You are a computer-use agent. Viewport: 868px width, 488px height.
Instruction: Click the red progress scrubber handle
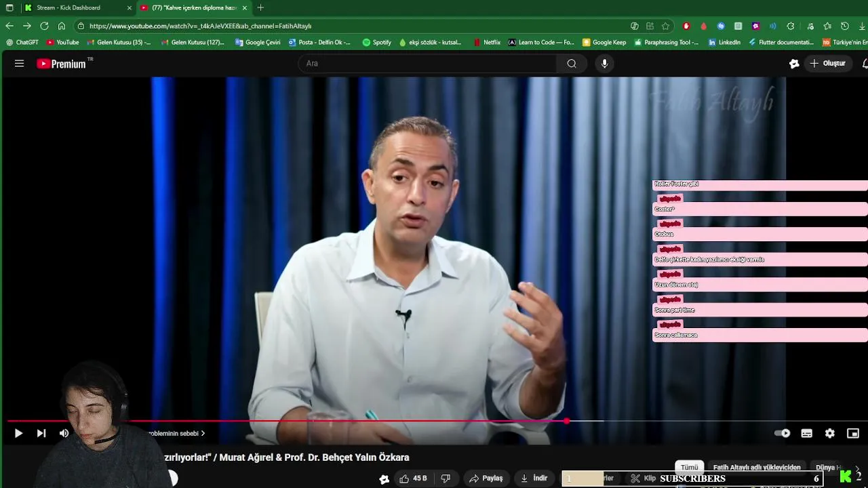pyautogui.click(x=566, y=421)
